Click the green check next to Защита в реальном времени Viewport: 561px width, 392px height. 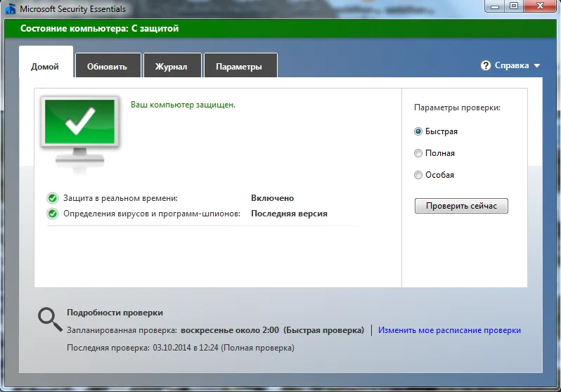click(x=53, y=198)
